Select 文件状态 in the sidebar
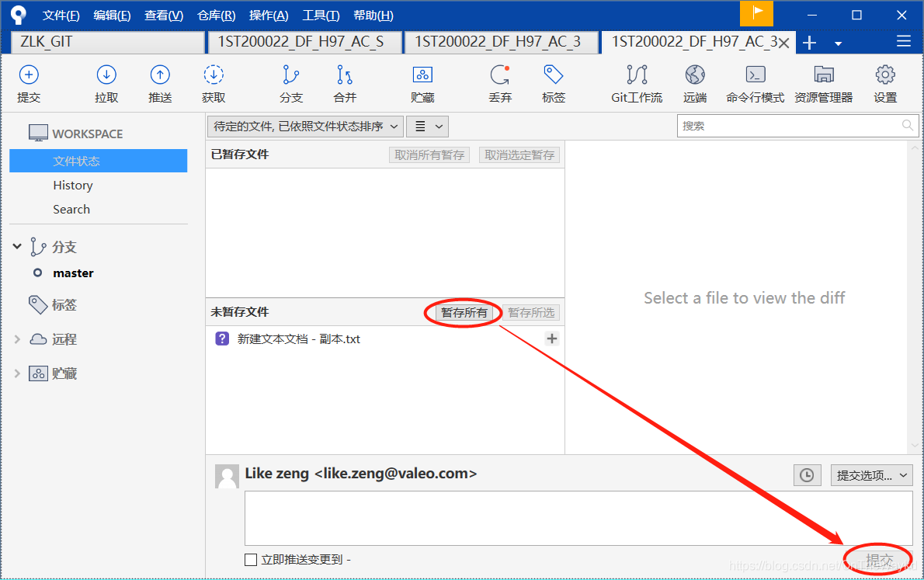Image resolution: width=924 pixels, height=580 pixels. coord(99,161)
